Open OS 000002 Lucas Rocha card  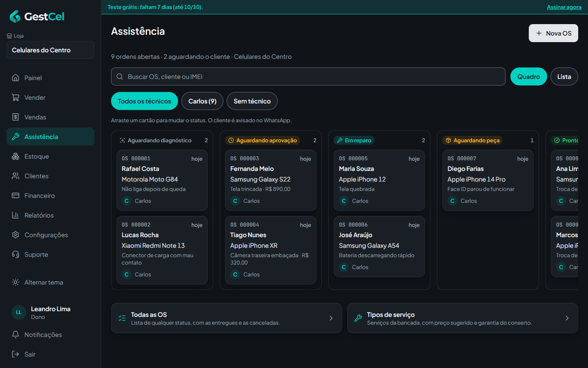point(162,250)
